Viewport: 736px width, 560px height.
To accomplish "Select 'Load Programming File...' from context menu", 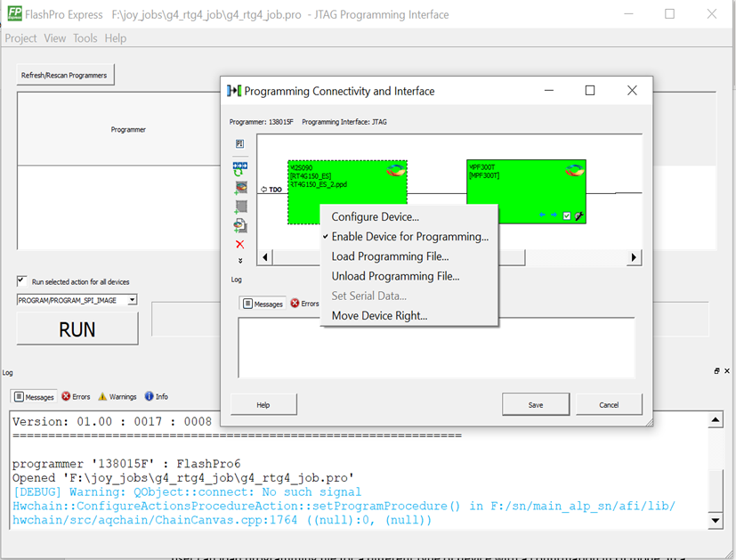I will coord(390,256).
